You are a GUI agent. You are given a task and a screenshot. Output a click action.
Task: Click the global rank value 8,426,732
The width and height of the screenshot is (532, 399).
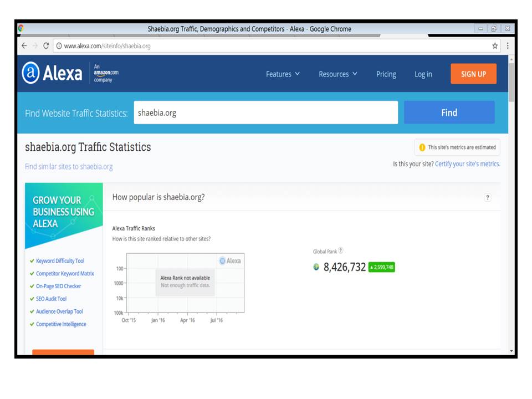coord(345,267)
